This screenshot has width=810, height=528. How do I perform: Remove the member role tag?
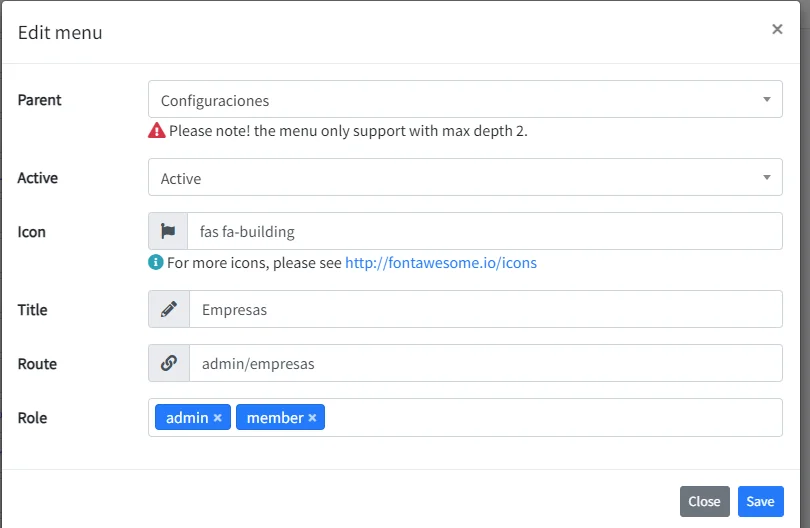tap(312, 417)
